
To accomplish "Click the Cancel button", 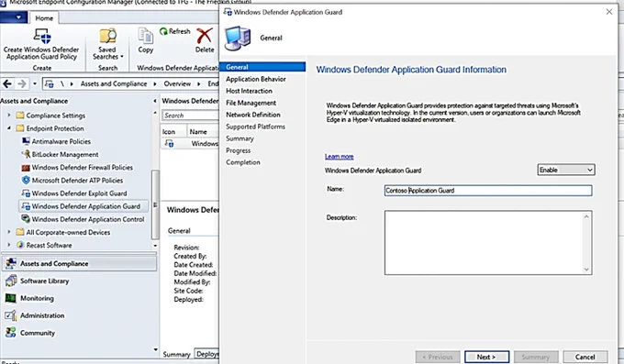I will coord(585,357).
